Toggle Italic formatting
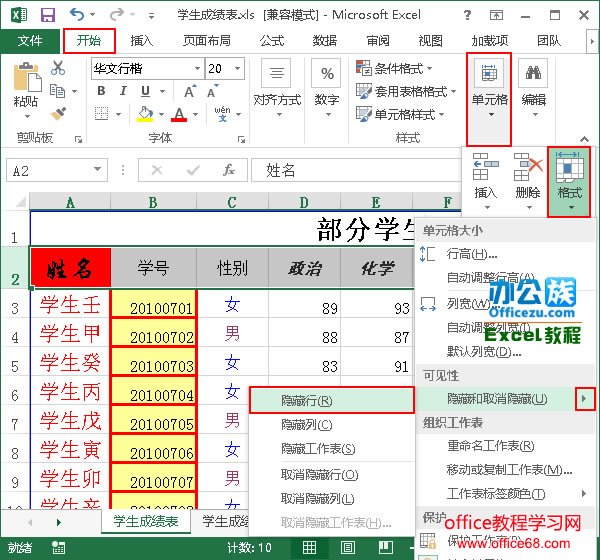Screen dimensions: 600x560 click(123, 92)
